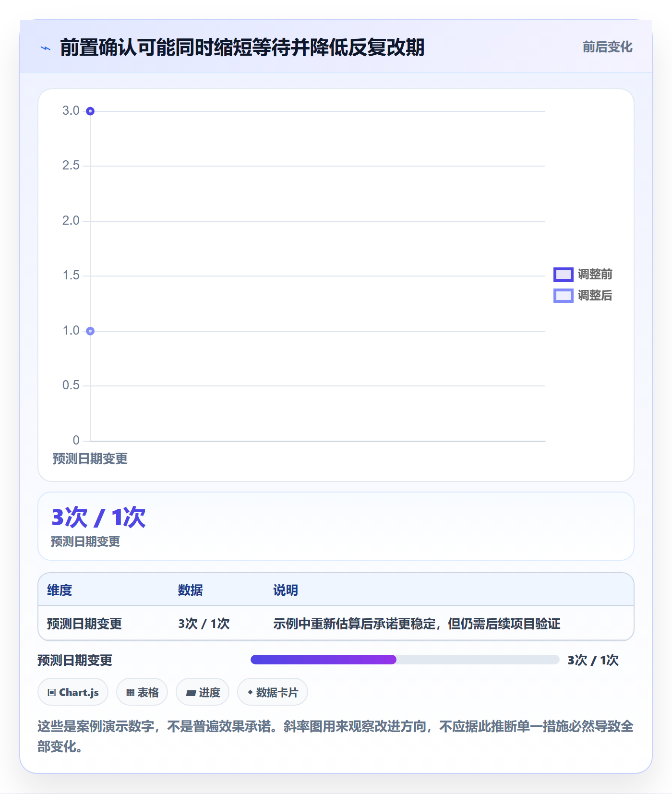Click table cell 预测日期变更

(84, 624)
